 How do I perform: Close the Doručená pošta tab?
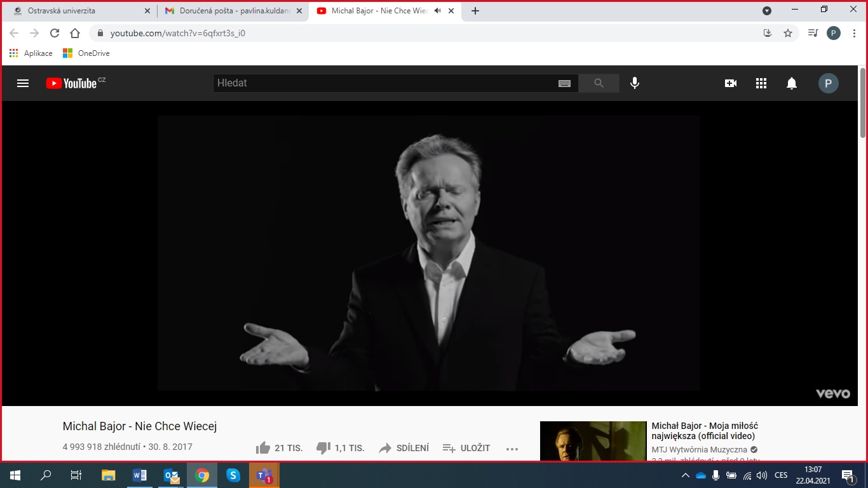point(299,11)
